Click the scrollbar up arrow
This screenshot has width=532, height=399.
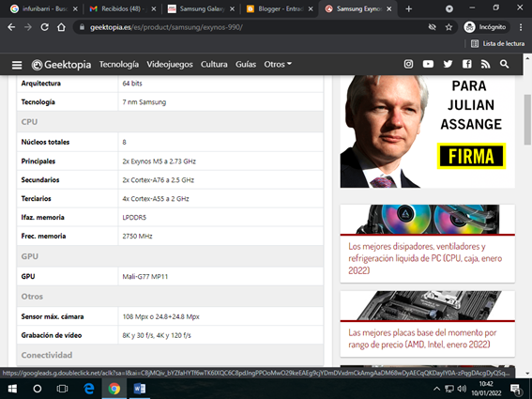click(527, 58)
